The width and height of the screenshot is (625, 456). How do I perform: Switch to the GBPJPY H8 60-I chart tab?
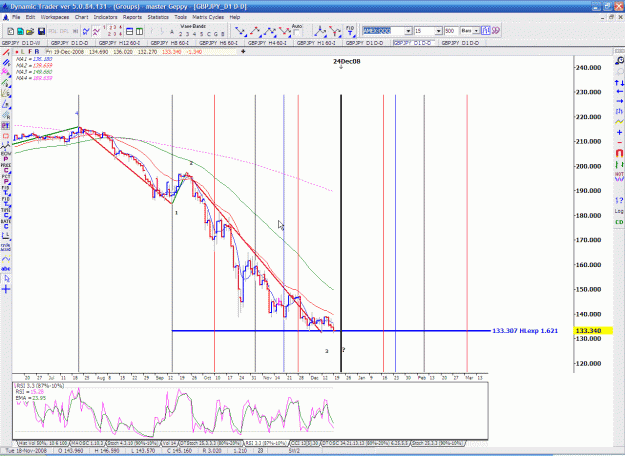171,43
